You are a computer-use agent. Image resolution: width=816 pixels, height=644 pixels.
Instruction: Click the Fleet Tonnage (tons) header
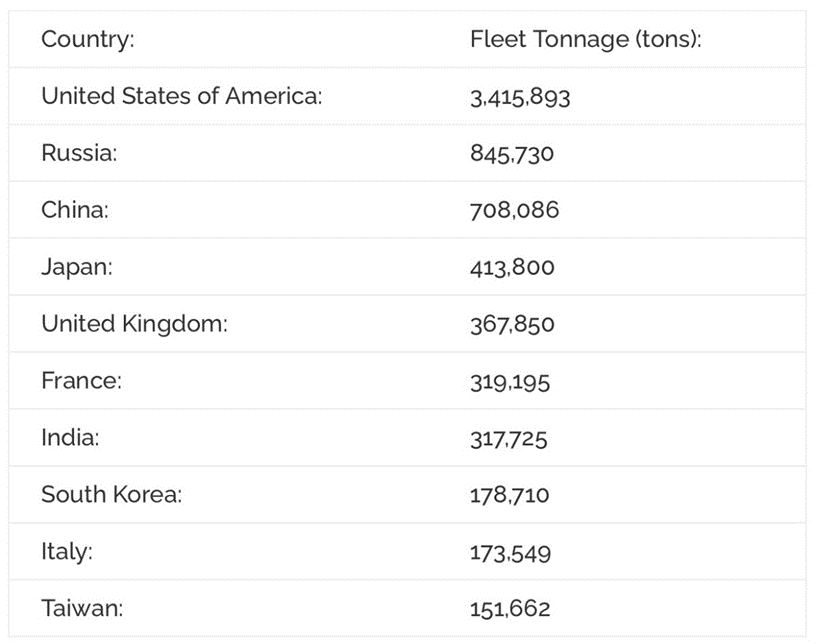[x=586, y=40]
